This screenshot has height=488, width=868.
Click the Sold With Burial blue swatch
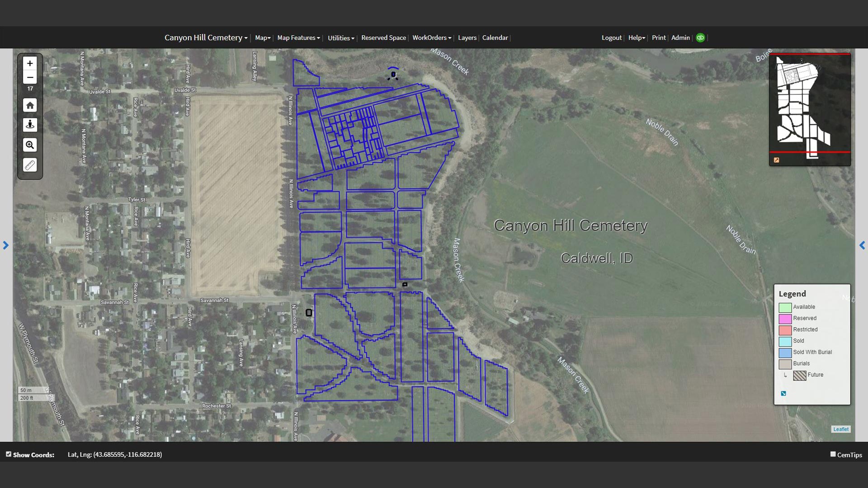click(x=785, y=353)
